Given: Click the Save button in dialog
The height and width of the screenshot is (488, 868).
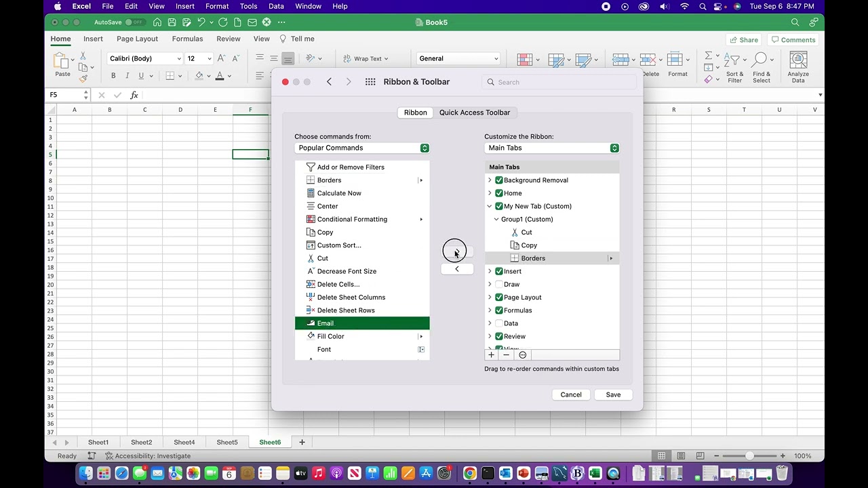Looking at the screenshot, I should click(x=613, y=394).
